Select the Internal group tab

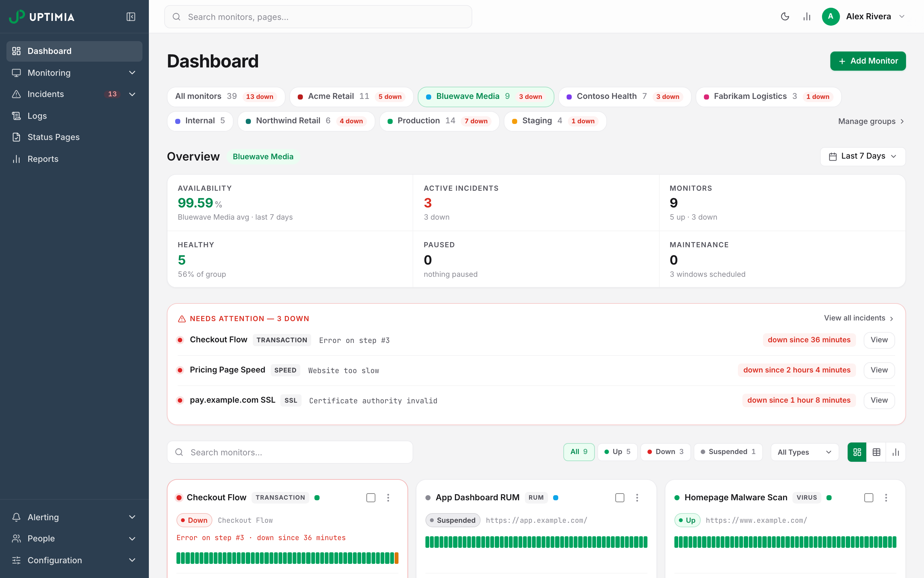tap(200, 121)
